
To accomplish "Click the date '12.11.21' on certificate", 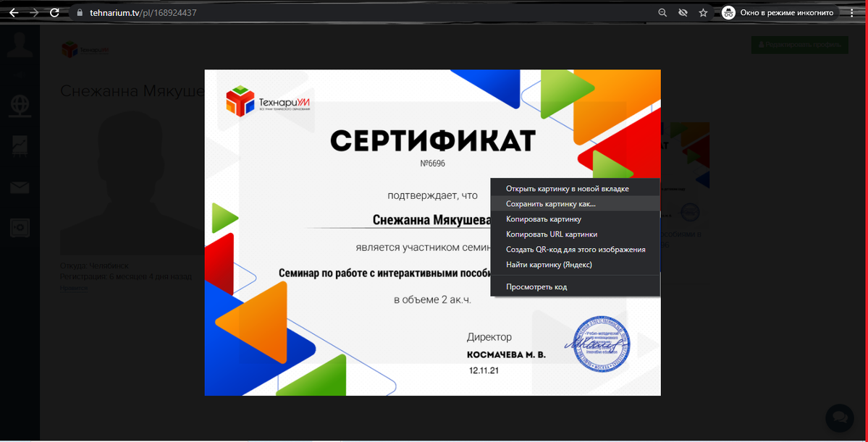I will coord(484,370).
